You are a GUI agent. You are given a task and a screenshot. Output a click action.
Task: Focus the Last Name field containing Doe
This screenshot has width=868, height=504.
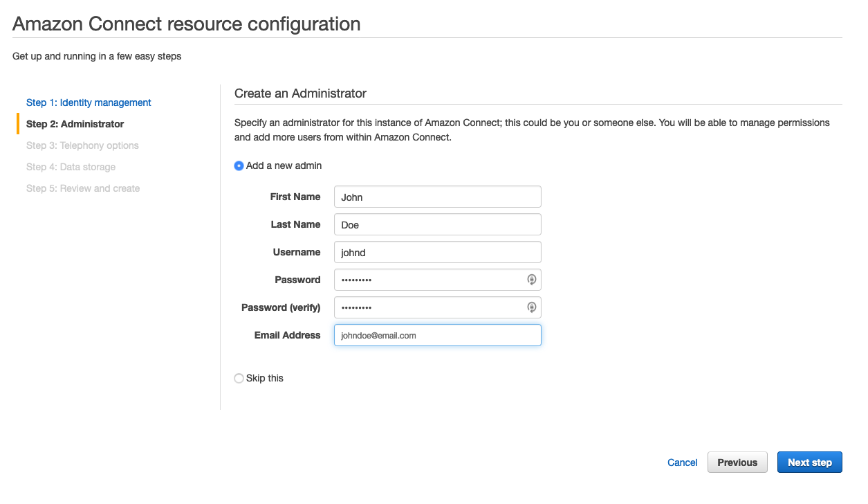coord(437,224)
